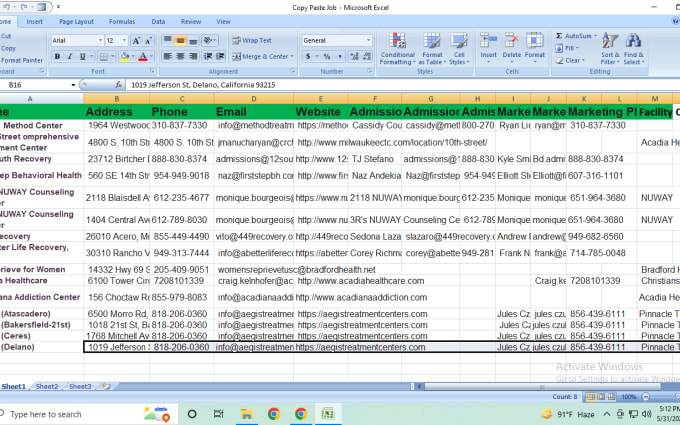Align text right
Viewport: 680px width, 425px height.
[193, 56]
